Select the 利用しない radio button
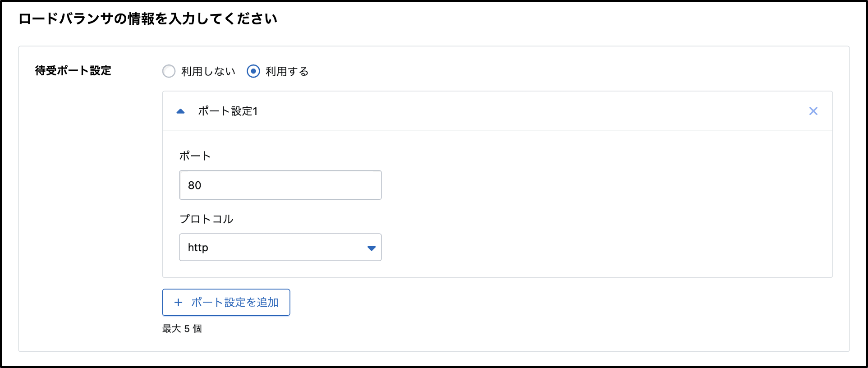Viewport: 868px width, 368px height. click(169, 71)
